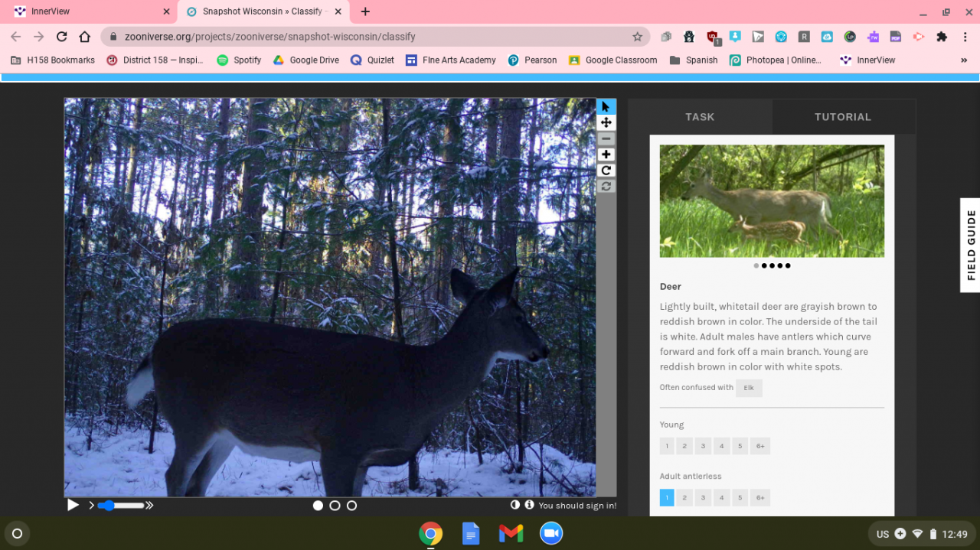Image resolution: width=980 pixels, height=550 pixels.
Task: Select the pan/move image tool
Action: click(606, 122)
